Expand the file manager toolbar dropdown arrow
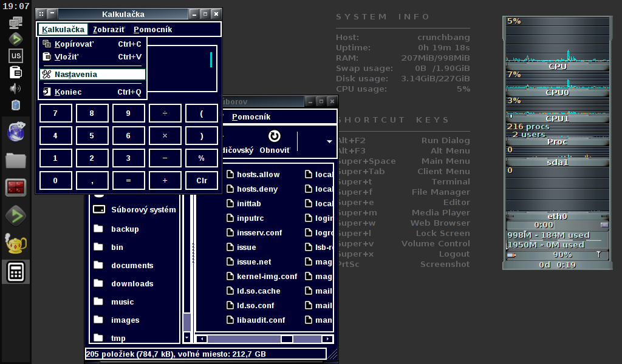Image resolution: width=622 pixels, height=364 pixels. (329, 141)
